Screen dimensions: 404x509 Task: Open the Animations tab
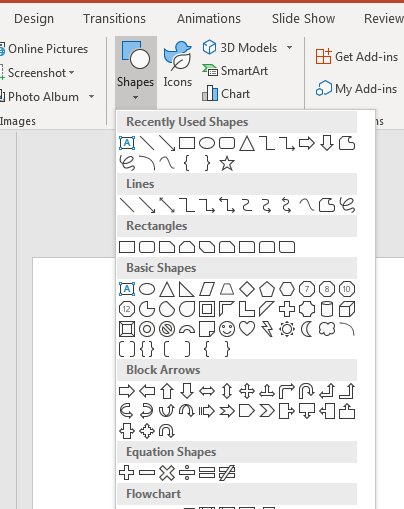pyautogui.click(x=209, y=19)
